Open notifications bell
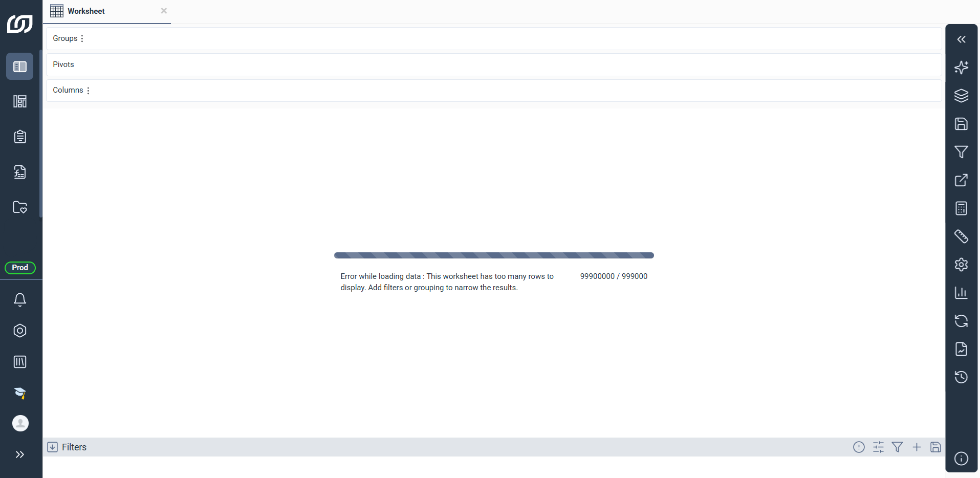 20,299
